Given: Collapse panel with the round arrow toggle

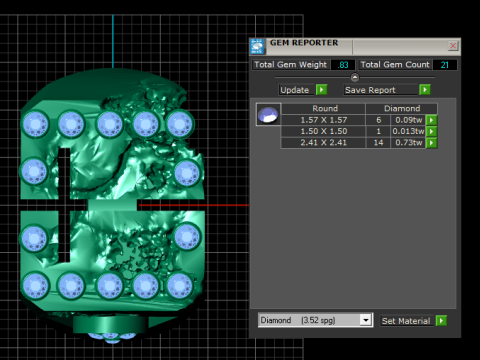Looking at the screenshot, I should [x=355, y=77].
